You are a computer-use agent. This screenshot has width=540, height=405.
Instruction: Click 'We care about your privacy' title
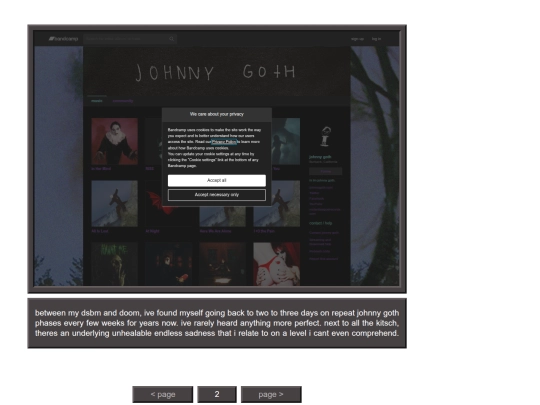[x=217, y=114]
